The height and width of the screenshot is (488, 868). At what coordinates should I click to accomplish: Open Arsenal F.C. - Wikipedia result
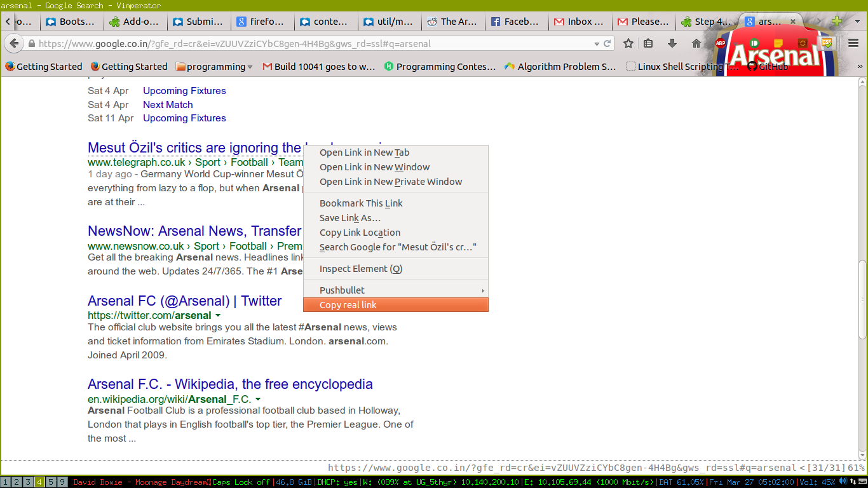(x=230, y=384)
